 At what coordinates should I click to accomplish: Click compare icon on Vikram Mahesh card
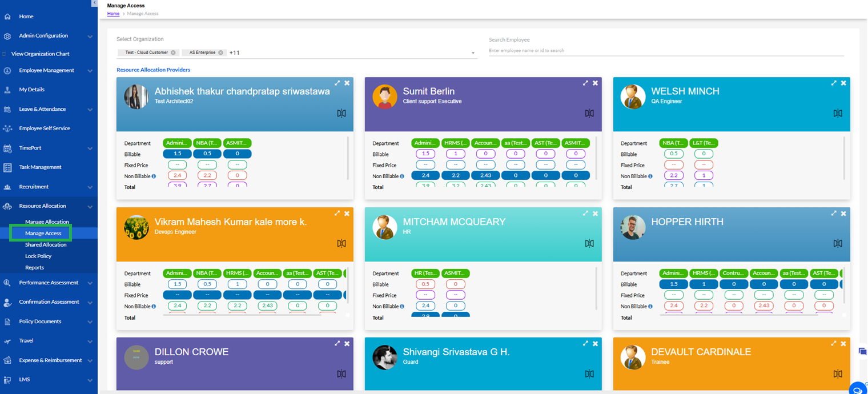(341, 244)
